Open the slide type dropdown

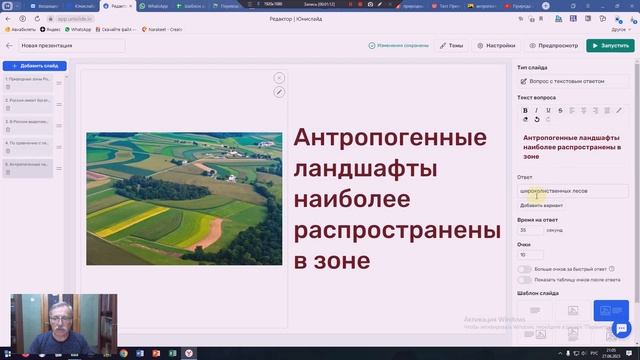[573, 81]
